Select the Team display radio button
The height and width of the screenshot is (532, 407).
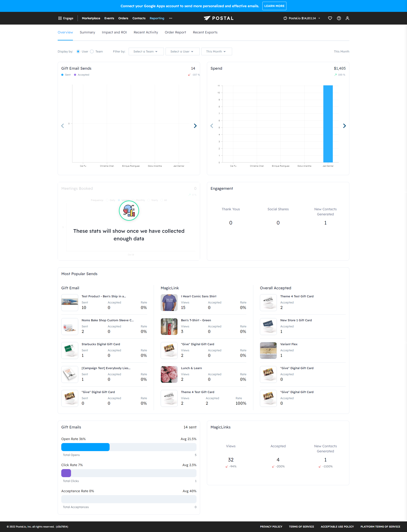pyautogui.click(x=92, y=51)
